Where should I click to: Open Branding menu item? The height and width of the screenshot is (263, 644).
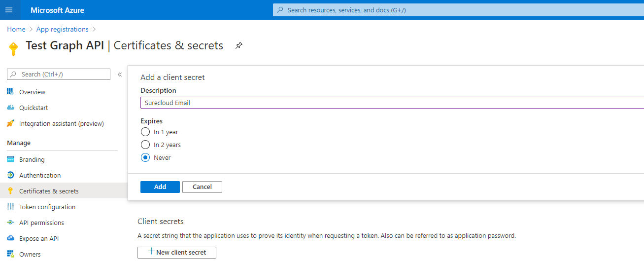(32, 159)
